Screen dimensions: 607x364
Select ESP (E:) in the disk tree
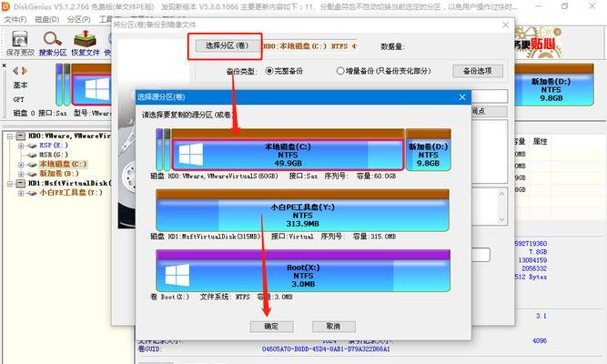coord(54,146)
